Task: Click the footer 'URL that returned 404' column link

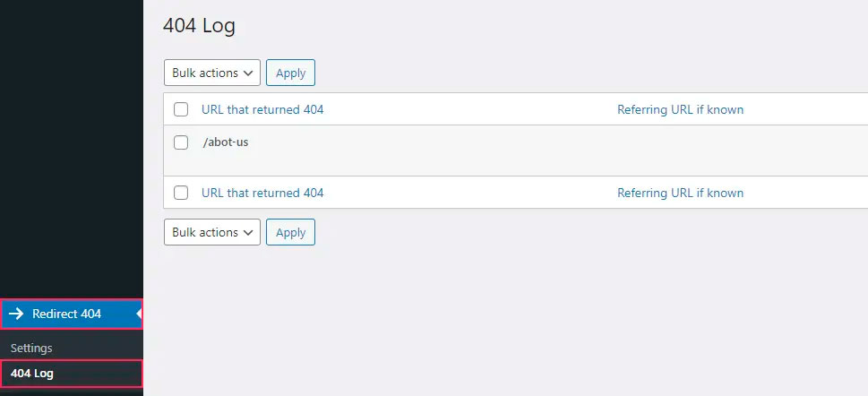Action: tap(262, 193)
